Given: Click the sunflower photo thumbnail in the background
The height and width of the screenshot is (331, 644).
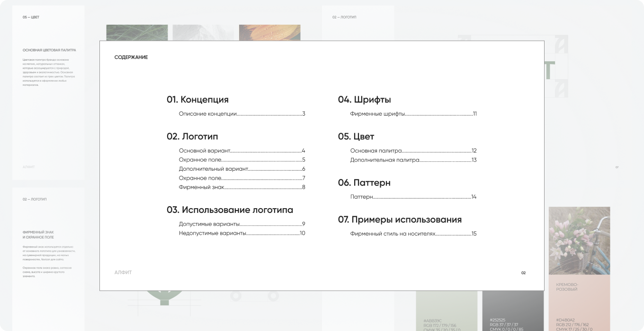Looking at the screenshot, I should tap(269, 33).
